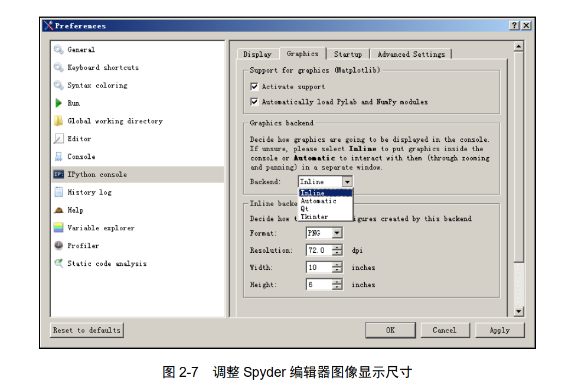Select General in the preferences list
588x391 pixels.
tap(137, 50)
